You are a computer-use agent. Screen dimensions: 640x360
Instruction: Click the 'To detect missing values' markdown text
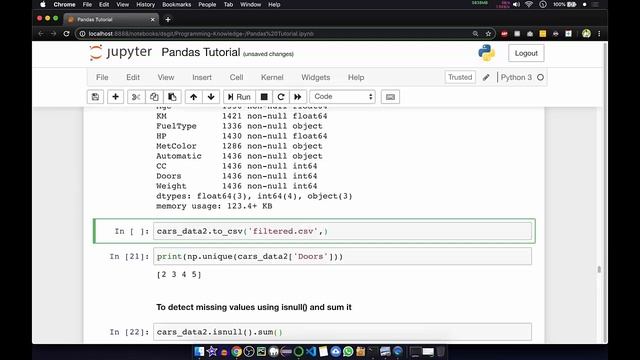point(253,307)
